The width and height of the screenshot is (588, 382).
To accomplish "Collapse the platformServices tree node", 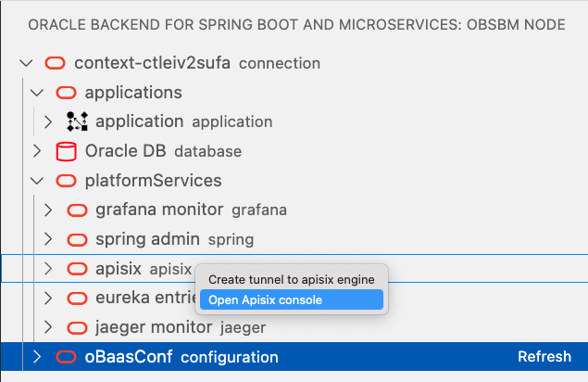I will (x=37, y=181).
